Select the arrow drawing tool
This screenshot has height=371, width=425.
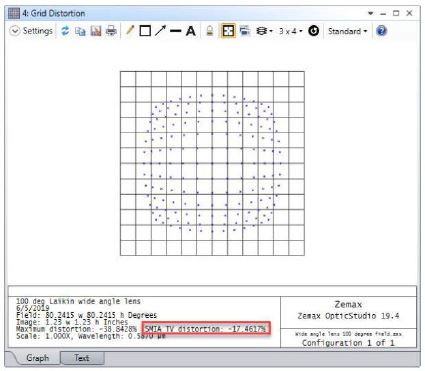coord(160,31)
